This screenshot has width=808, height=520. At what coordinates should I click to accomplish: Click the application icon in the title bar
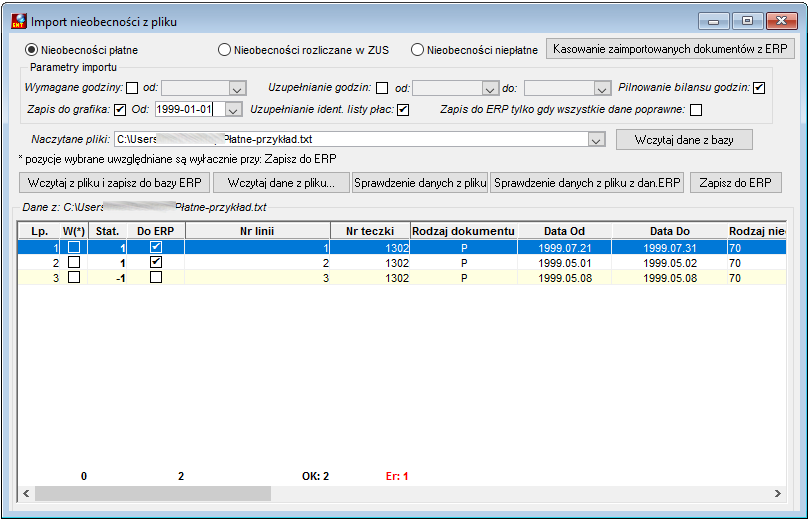[19, 21]
